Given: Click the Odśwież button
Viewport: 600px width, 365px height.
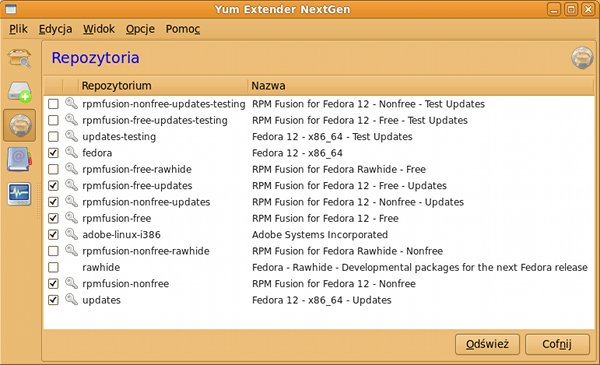Looking at the screenshot, I should coord(487,344).
